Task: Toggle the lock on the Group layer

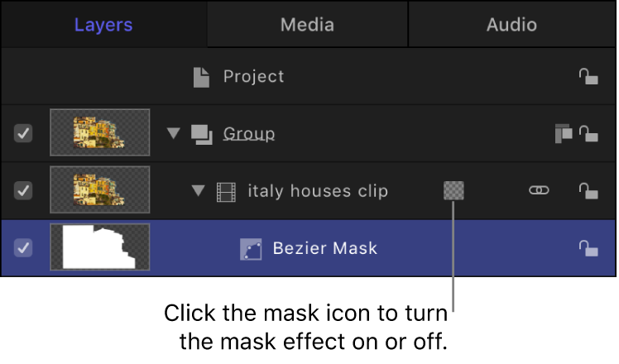Action: (588, 133)
